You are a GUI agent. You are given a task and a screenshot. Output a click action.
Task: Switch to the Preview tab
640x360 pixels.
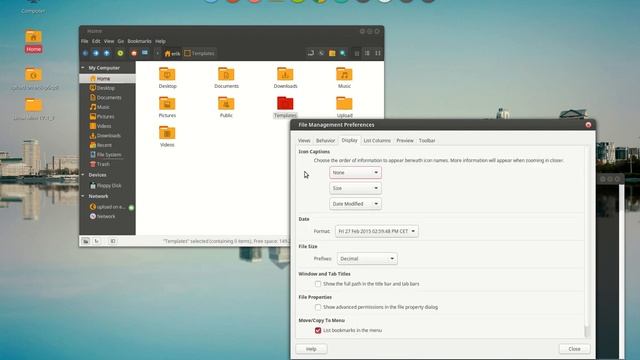coord(405,140)
